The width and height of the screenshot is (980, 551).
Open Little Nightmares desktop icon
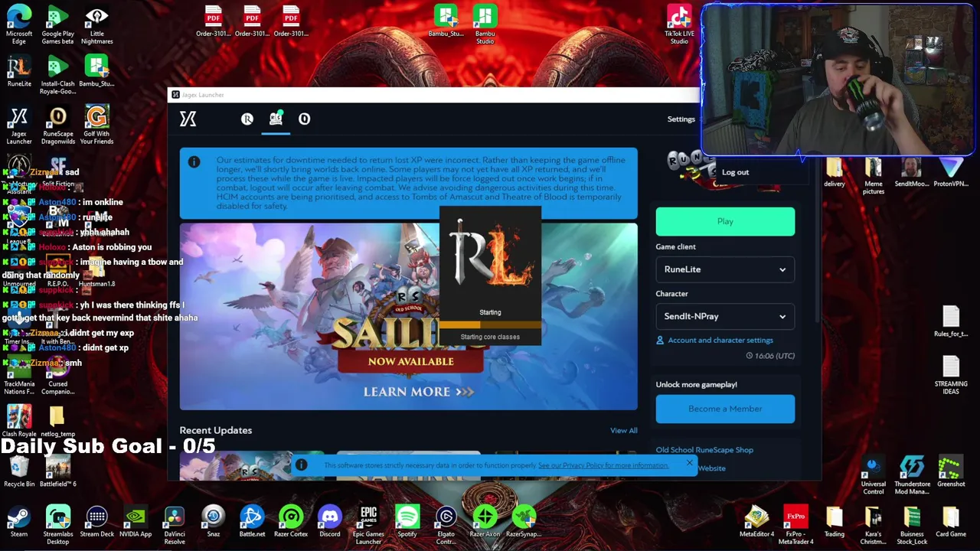point(96,24)
